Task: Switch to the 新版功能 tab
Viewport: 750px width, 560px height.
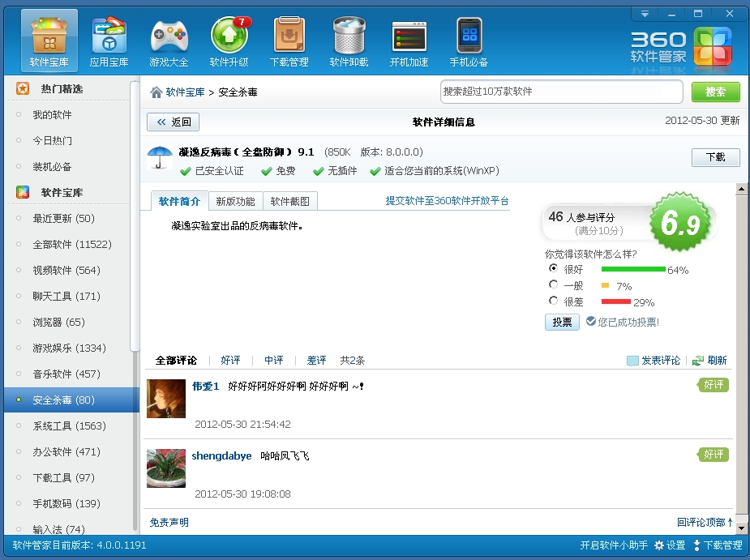Action: click(235, 201)
